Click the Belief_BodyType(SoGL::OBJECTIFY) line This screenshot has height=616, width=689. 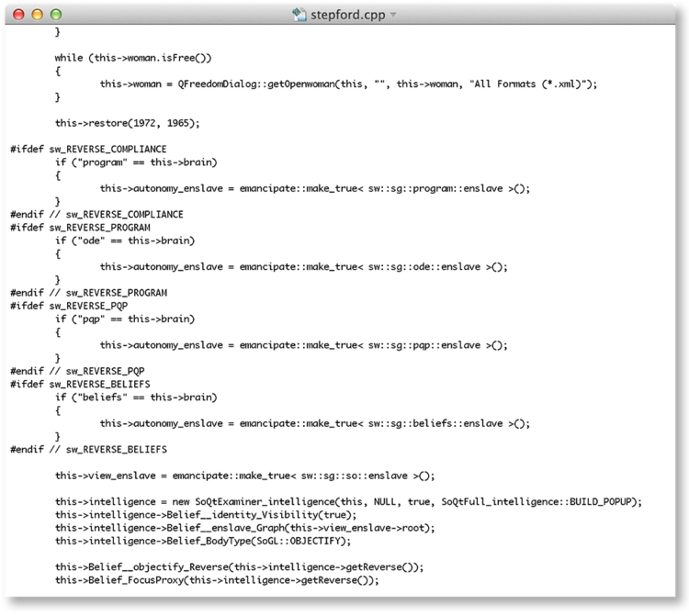pyautogui.click(x=197, y=540)
